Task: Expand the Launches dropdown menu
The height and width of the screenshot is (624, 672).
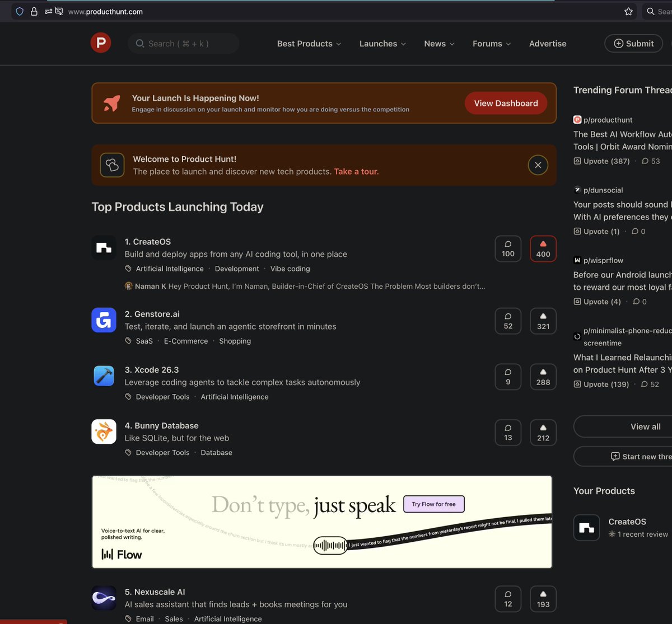Action: (382, 44)
